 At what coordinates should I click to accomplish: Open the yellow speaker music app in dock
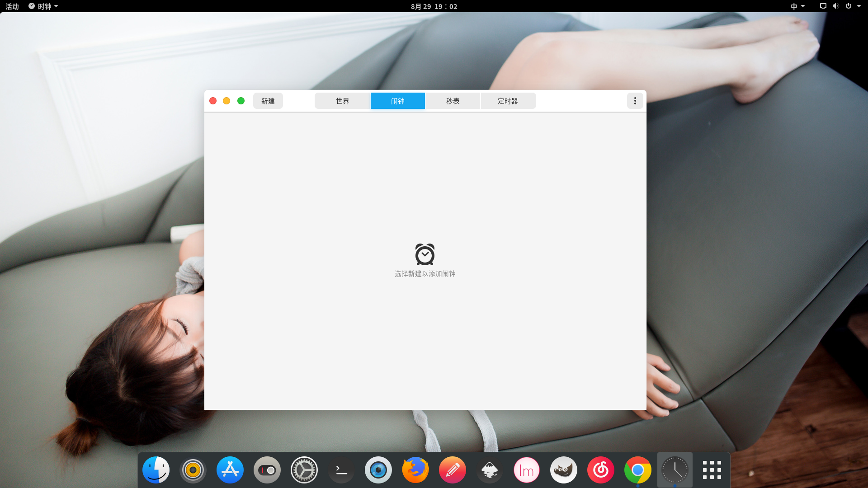coord(193,470)
